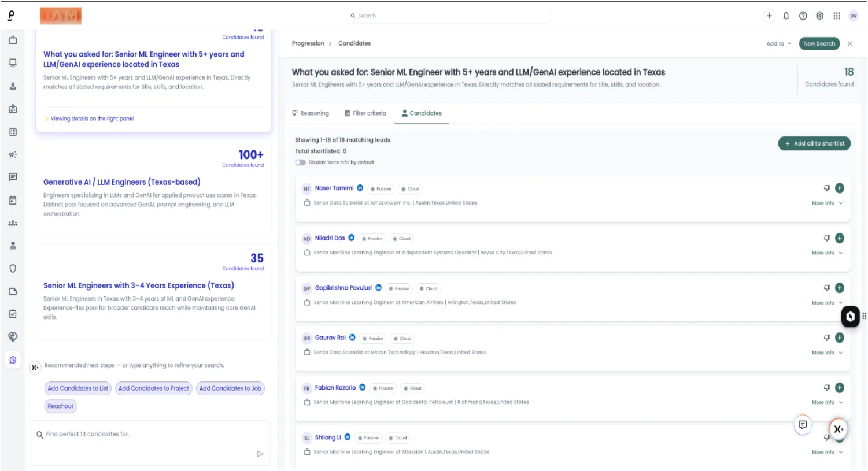
Task: Click the Reachout chip
Action: pyautogui.click(x=61, y=406)
